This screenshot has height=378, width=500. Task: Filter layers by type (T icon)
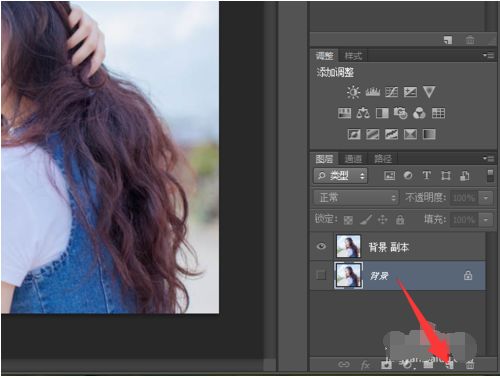427,176
